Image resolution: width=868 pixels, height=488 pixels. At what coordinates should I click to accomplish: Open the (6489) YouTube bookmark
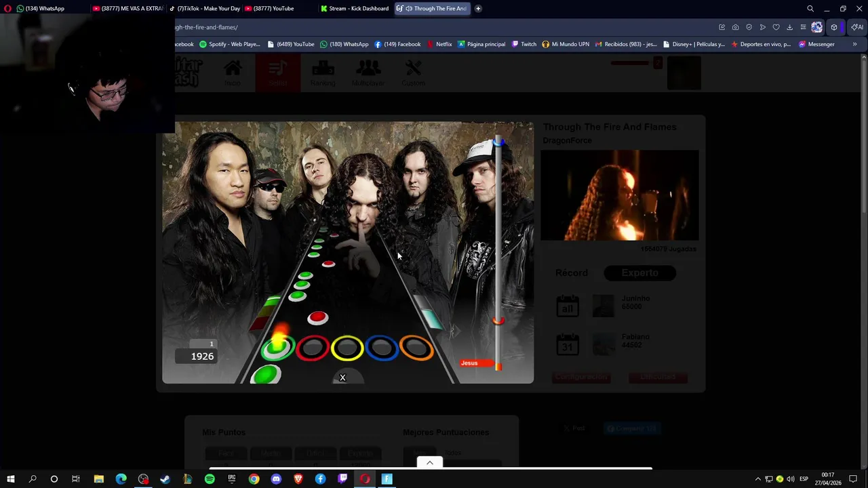[x=291, y=44]
